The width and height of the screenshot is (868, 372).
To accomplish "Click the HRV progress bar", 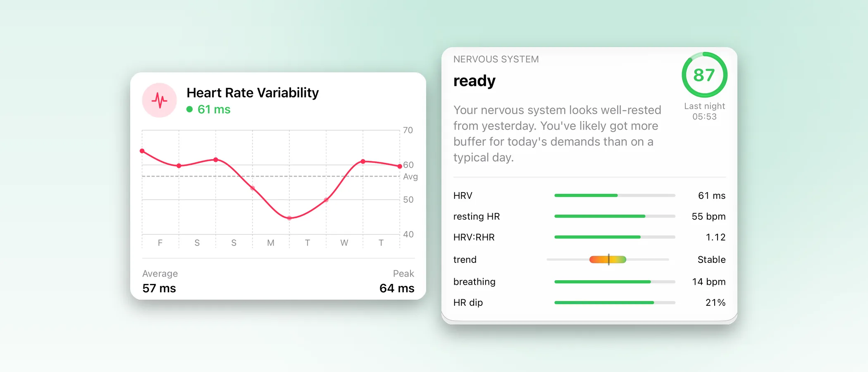I will 615,196.
